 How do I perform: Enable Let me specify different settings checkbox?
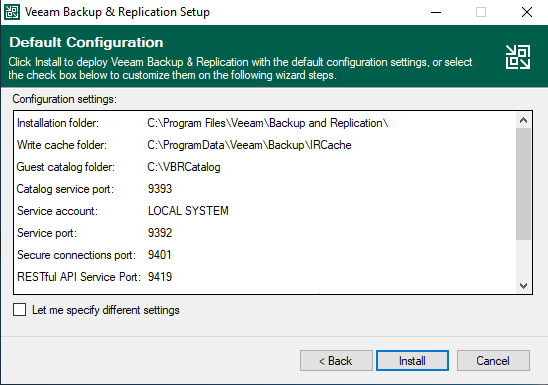tap(20, 310)
